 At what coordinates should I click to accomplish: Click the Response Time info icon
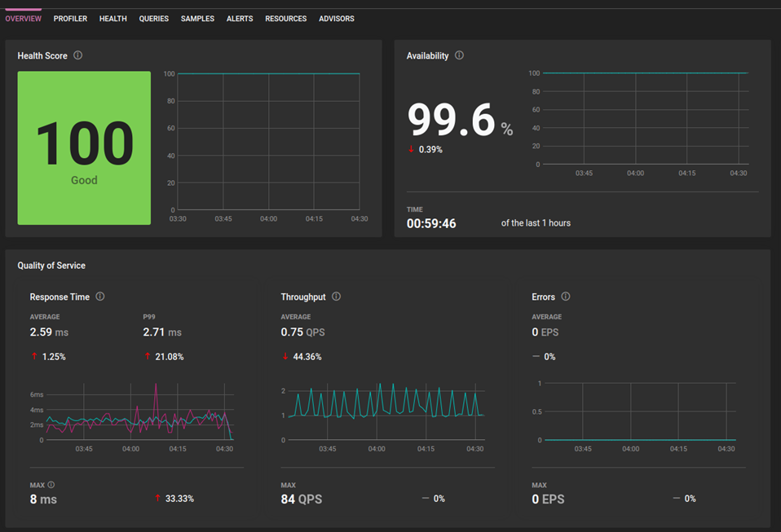click(x=100, y=297)
